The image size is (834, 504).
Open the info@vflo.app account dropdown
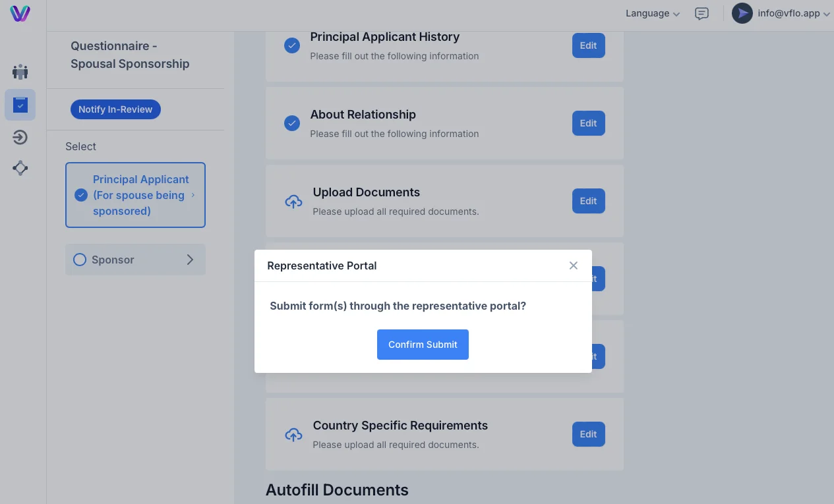[x=794, y=13]
